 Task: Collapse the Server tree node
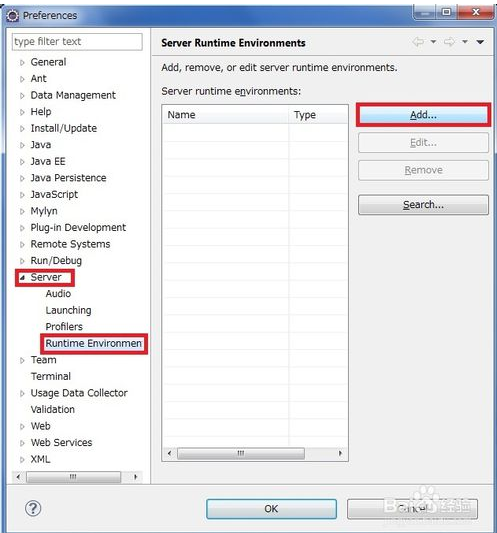(x=22, y=278)
